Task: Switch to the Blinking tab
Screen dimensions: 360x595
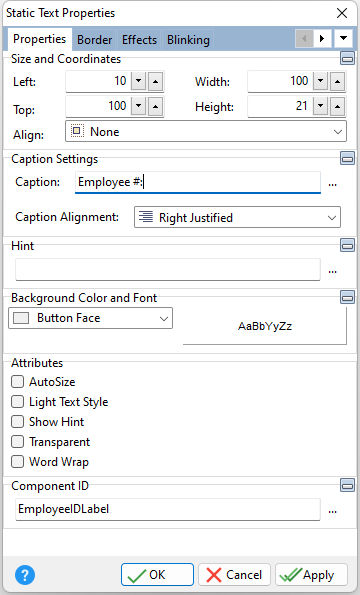Action: click(188, 39)
